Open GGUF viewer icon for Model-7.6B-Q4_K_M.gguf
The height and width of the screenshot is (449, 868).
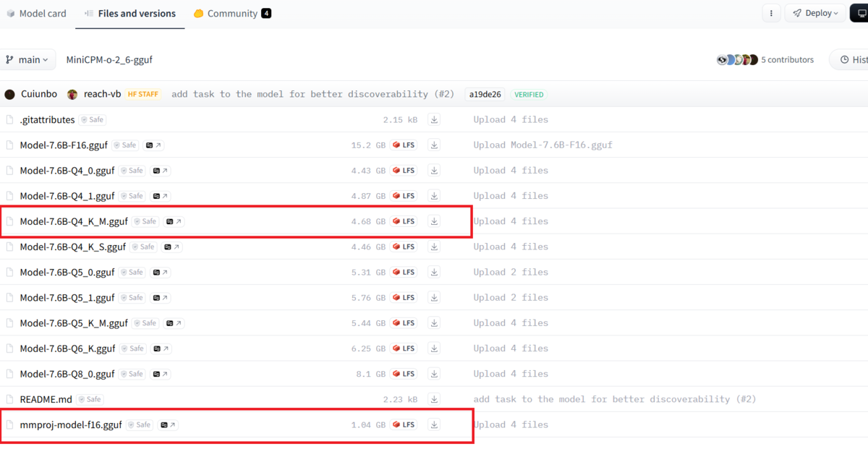tap(174, 221)
